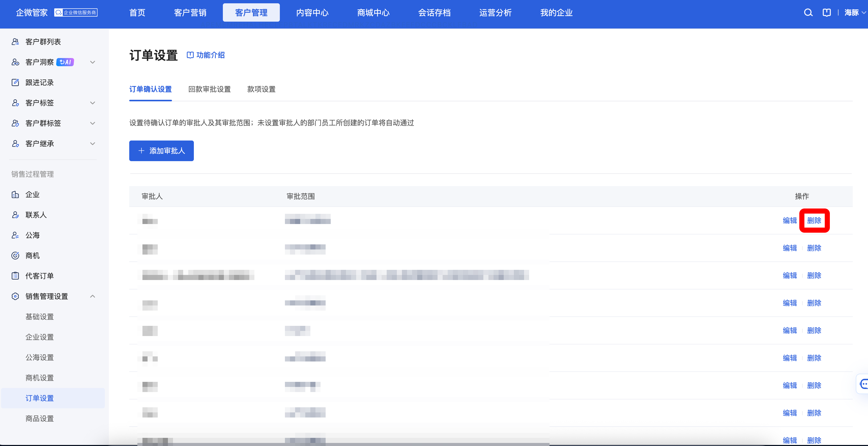Switch to 款项设置 tab

[262, 89]
